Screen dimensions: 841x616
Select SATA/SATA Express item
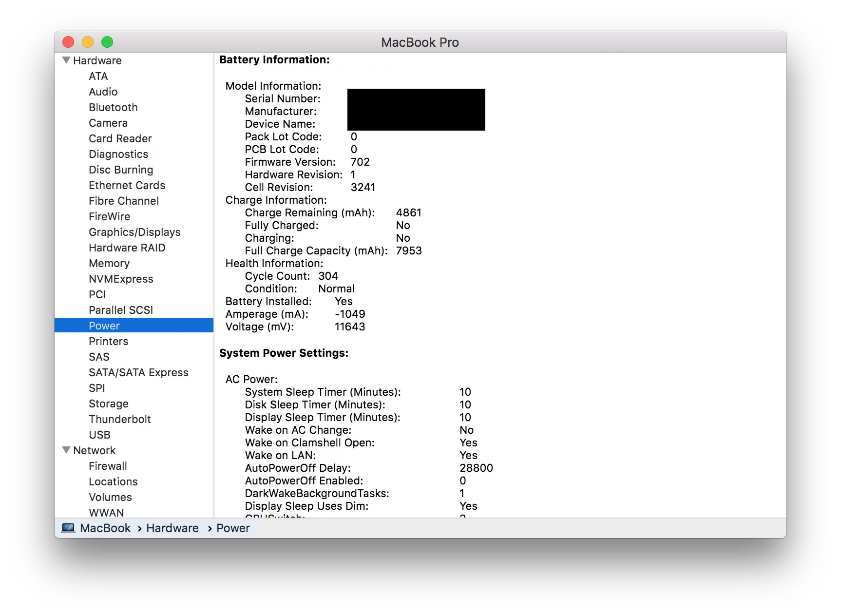click(x=138, y=372)
